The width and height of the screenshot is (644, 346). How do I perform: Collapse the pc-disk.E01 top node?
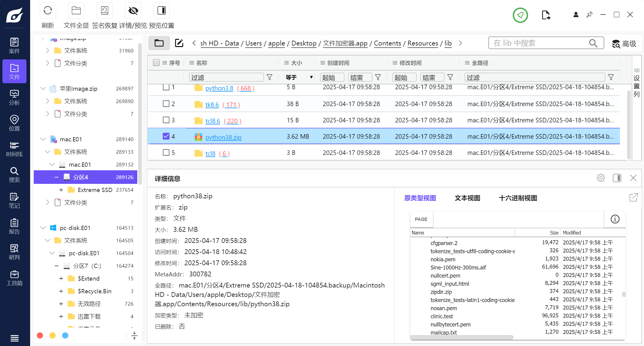coord(43,228)
